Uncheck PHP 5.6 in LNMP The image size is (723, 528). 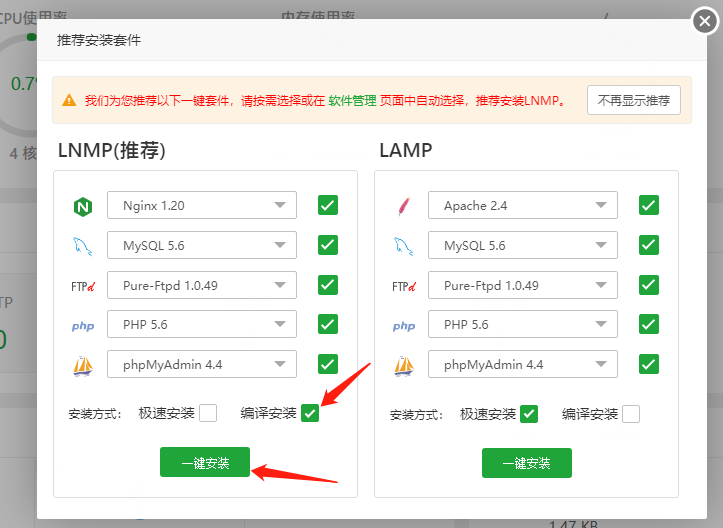328,324
